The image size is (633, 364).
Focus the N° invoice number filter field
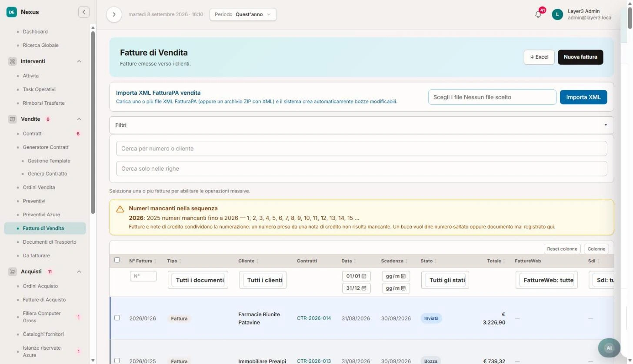143,276
